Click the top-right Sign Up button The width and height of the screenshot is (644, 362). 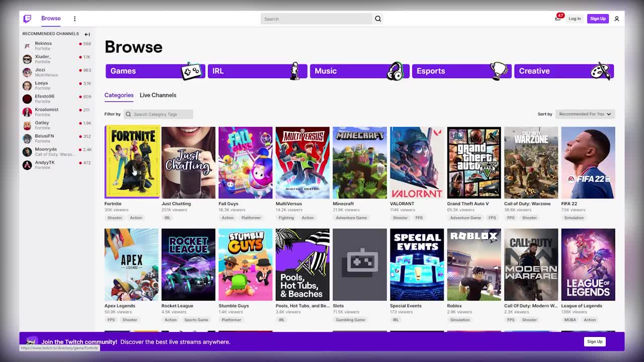(598, 19)
